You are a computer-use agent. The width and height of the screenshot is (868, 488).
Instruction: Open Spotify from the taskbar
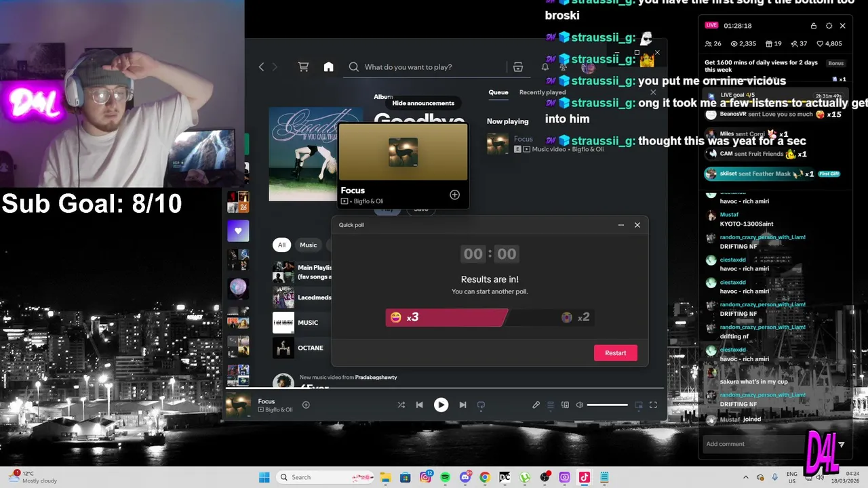click(x=445, y=477)
